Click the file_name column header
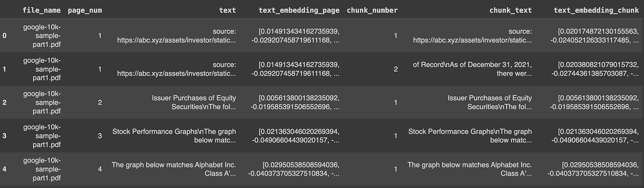644x188 pixels. pos(41,10)
